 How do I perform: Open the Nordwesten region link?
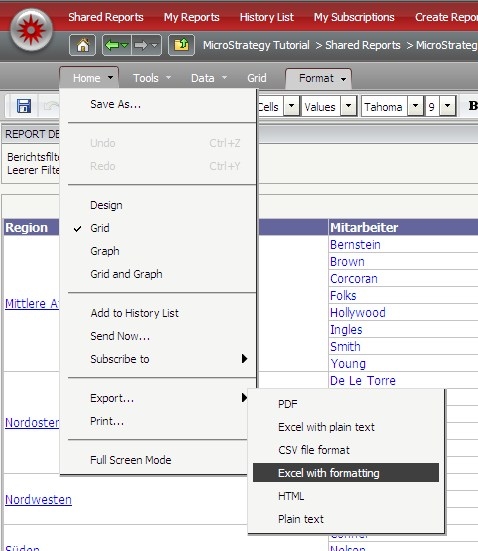click(38, 499)
